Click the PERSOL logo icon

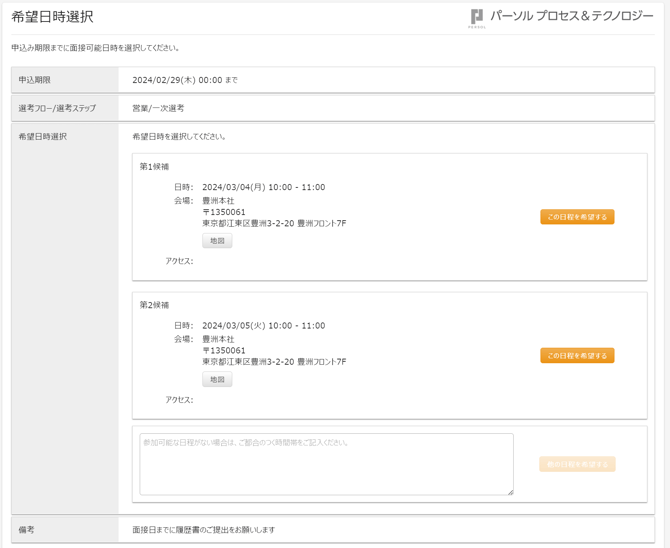(477, 17)
